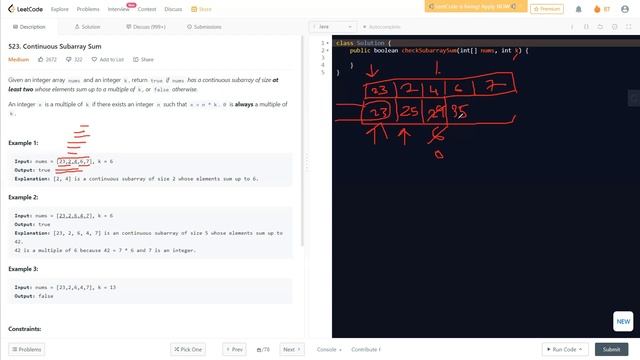Open the Discuss nav link
Image resolution: width=640 pixels, height=360 pixels.
173,9
